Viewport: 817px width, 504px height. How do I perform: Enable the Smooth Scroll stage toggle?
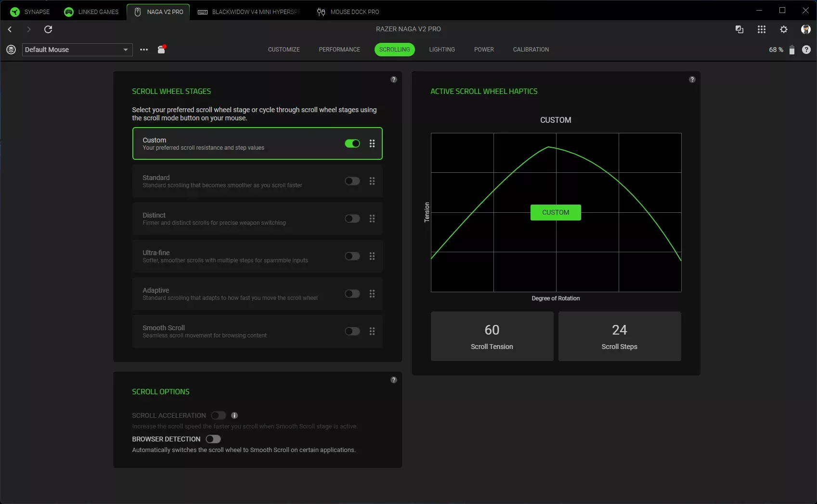[x=352, y=331]
